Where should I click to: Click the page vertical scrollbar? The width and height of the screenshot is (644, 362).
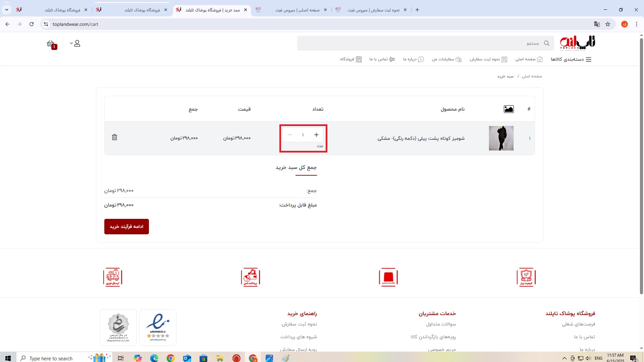coord(641,166)
